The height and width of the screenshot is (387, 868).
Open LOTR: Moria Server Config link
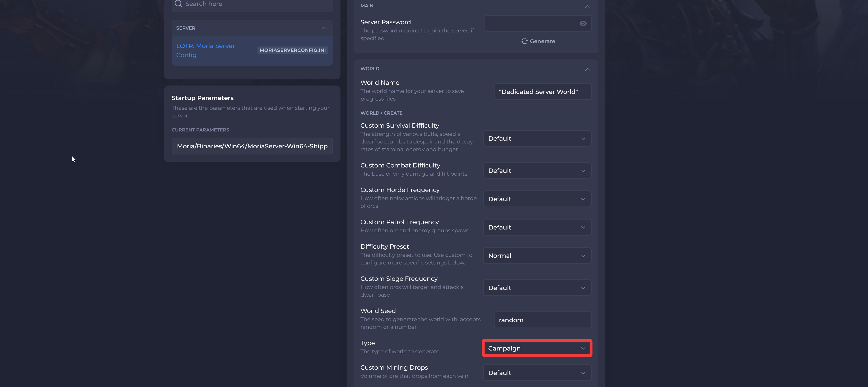click(205, 51)
